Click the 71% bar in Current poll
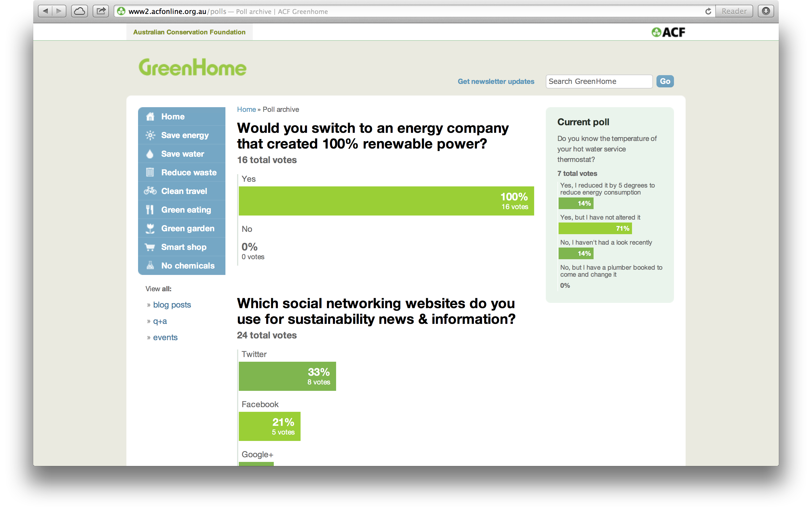Viewport: 812px width, 512px height. (595, 228)
